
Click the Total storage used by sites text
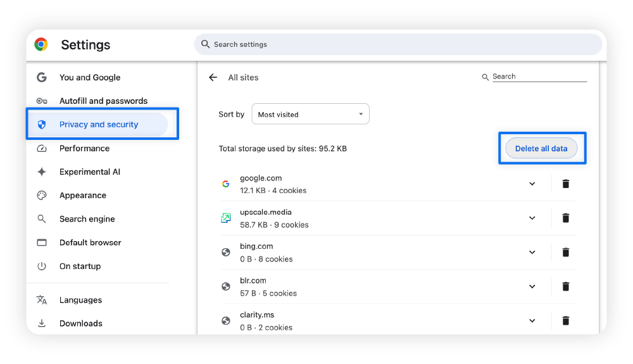tap(282, 149)
